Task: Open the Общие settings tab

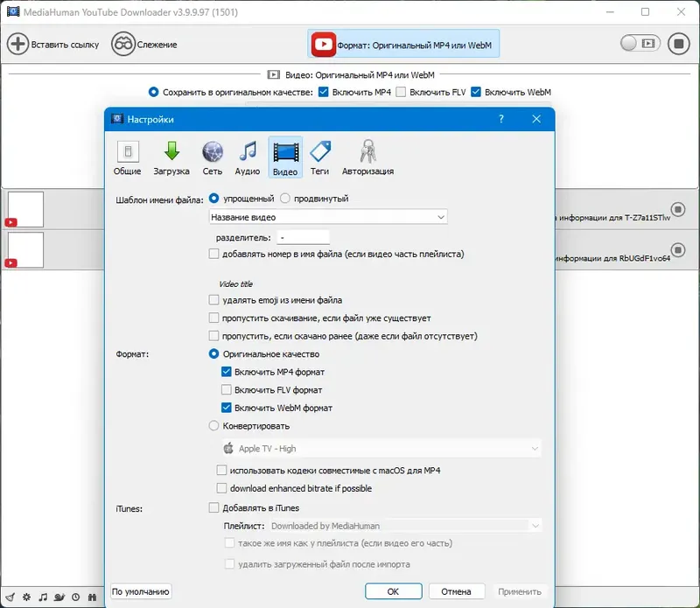Action: pos(127,157)
